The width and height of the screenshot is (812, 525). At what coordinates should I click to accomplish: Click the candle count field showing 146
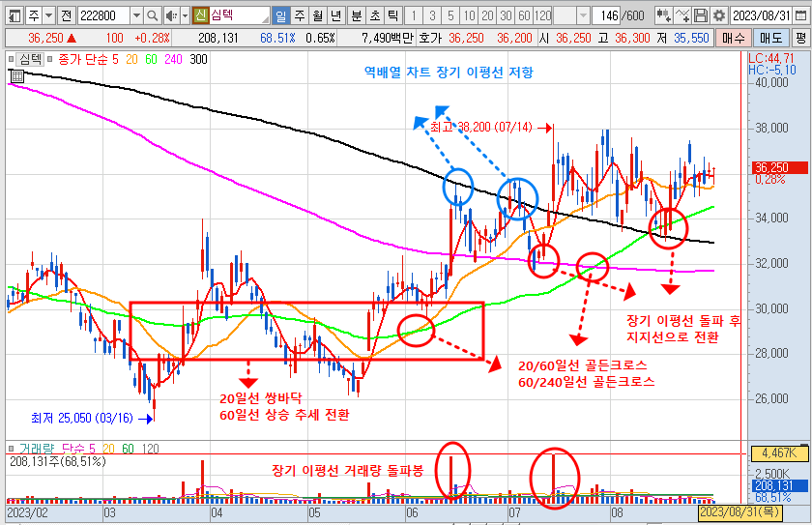click(x=606, y=16)
